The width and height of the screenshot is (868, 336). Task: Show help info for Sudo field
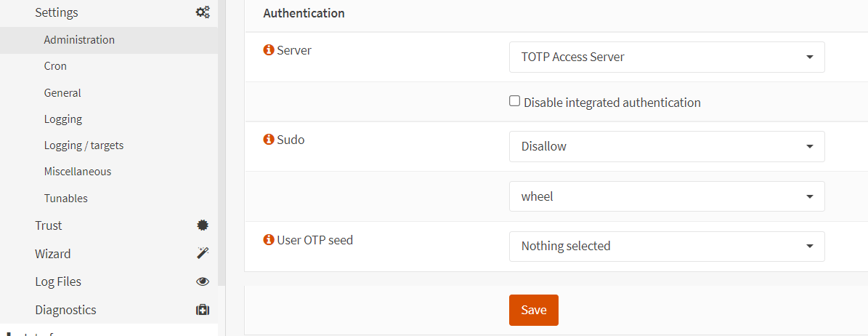click(269, 139)
